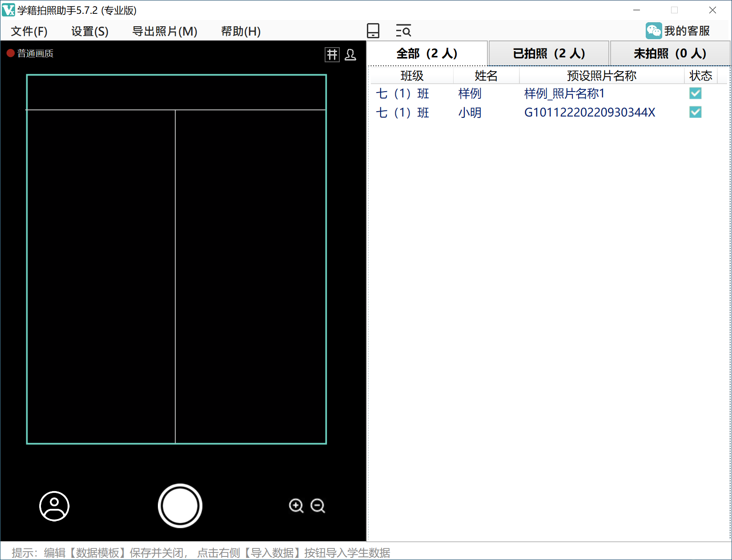Open the 设置(S) menu
The image size is (732, 560).
pos(90,31)
